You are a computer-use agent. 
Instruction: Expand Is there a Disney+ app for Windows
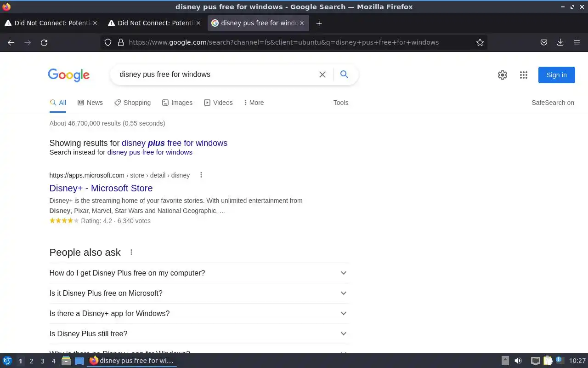(199, 313)
